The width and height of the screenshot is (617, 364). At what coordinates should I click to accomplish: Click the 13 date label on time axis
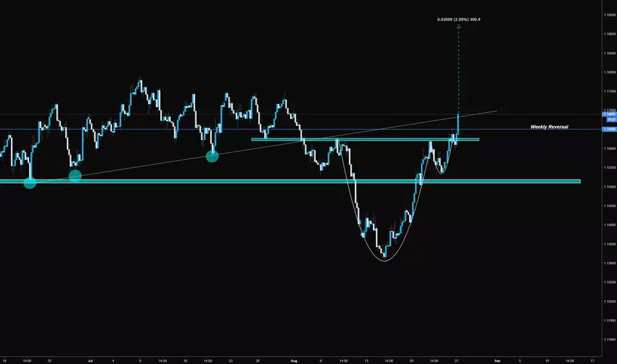(366, 361)
